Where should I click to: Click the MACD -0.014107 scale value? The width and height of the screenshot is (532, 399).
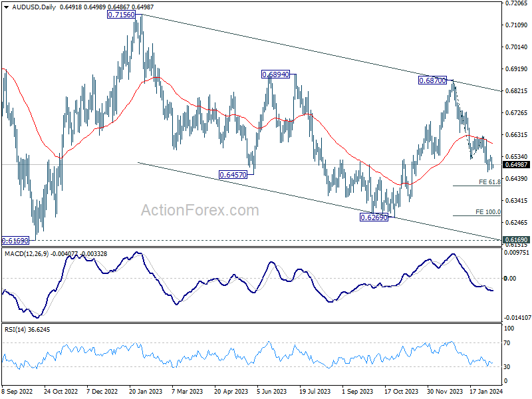[x=517, y=318]
